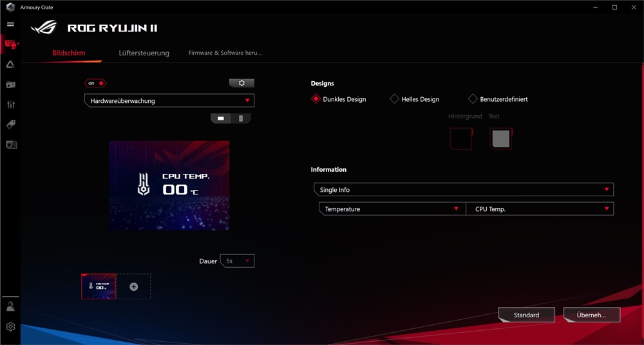This screenshot has height=345, width=644.
Task: Open the screen settings gear button
Action: pos(241,83)
